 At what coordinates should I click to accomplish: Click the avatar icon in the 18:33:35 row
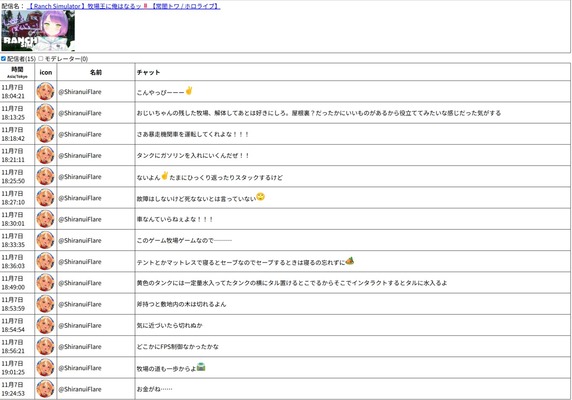pos(46,240)
